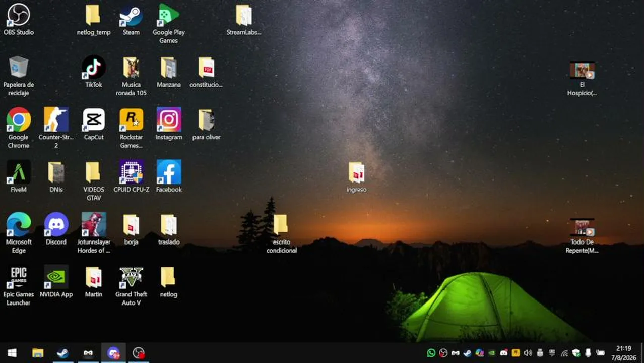Select the Martin folder

click(x=94, y=282)
